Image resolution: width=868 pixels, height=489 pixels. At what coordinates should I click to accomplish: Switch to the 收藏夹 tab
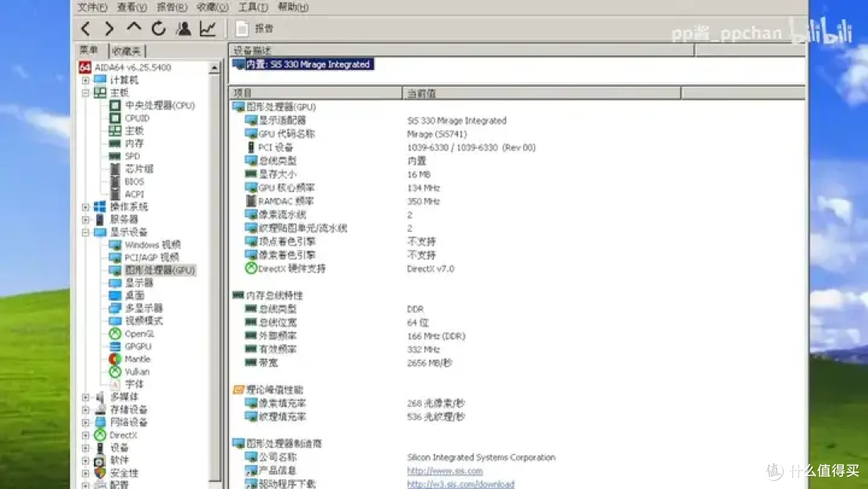(127, 51)
